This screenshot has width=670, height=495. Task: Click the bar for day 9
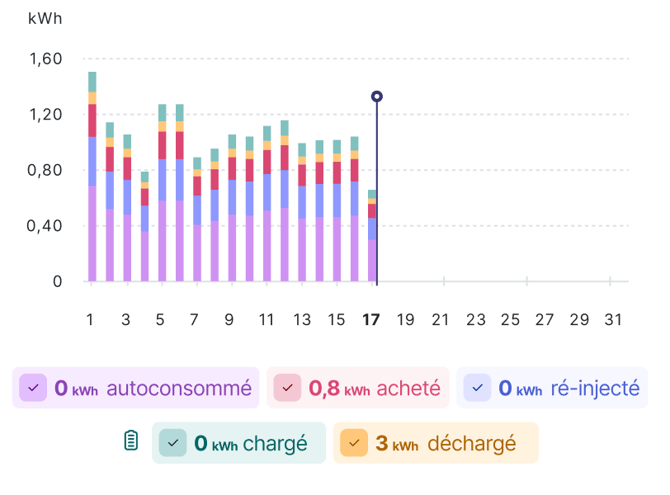(x=232, y=212)
